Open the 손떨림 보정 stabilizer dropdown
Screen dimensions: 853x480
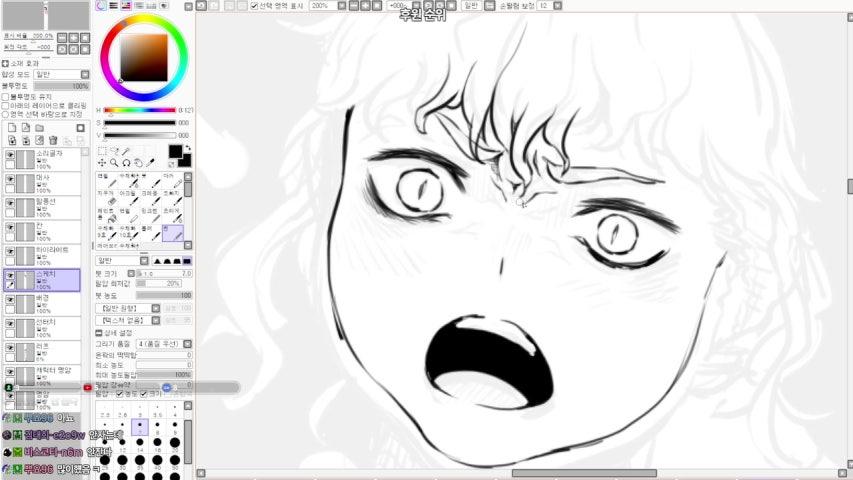(558, 5)
